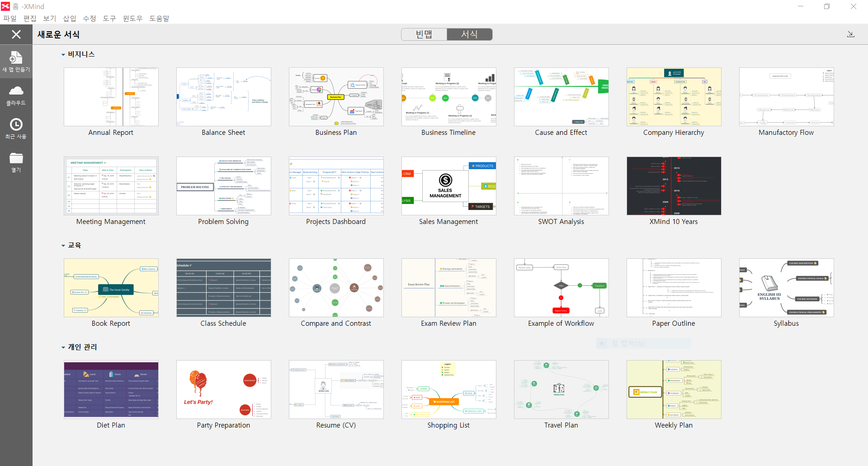Choose the Business Plan template thumbnail
The image size is (868, 466).
click(x=336, y=97)
